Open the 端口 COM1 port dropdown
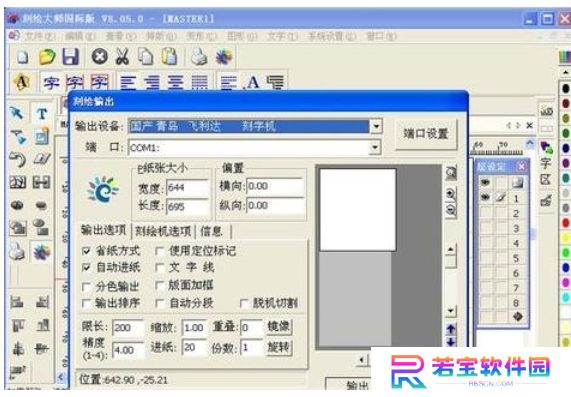571x397 pixels. (x=375, y=148)
